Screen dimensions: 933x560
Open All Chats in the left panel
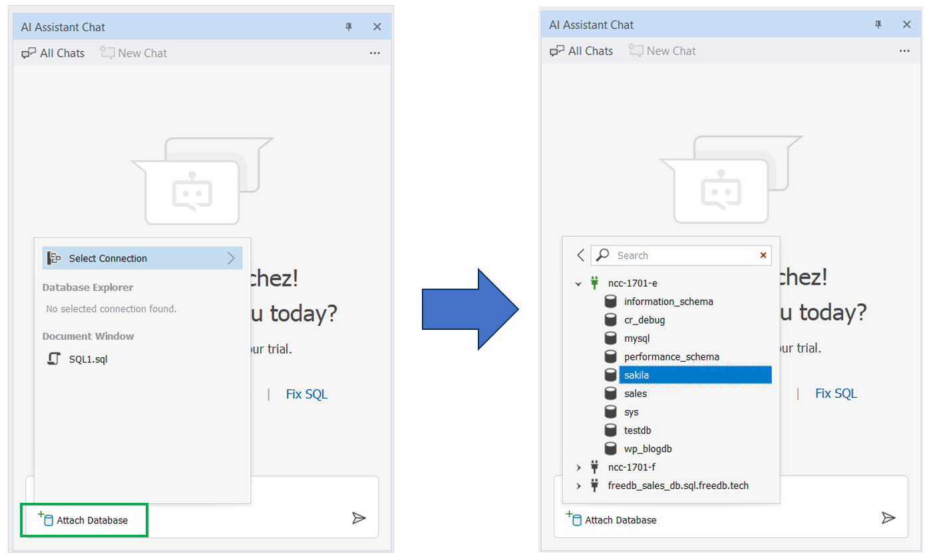(53, 53)
